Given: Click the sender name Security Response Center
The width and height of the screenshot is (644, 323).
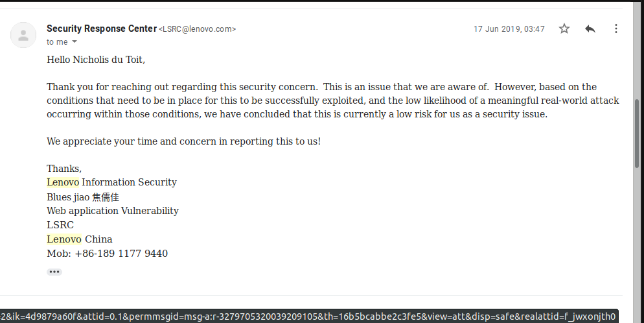Looking at the screenshot, I should 102,29.
